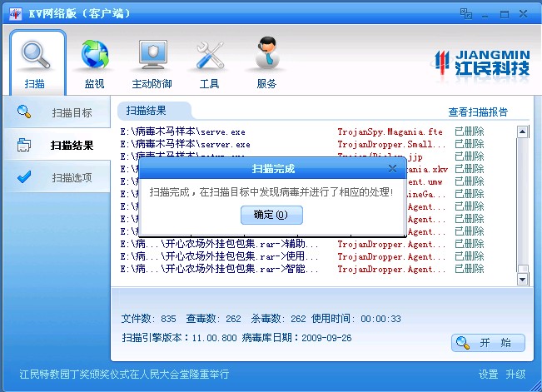
Task: Select 扫描 tab label
Action: (x=35, y=84)
